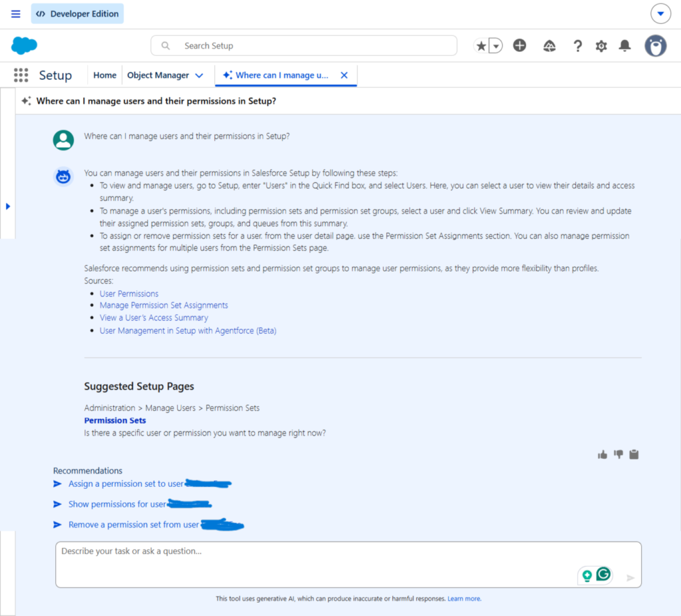
Task: Choose 'Show permissions for user' recommendation
Action: (117, 504)
